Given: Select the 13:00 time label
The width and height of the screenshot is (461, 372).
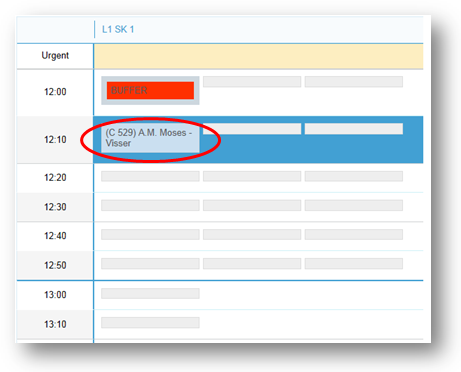Looking at the screenshot, I should click(55, 295).
